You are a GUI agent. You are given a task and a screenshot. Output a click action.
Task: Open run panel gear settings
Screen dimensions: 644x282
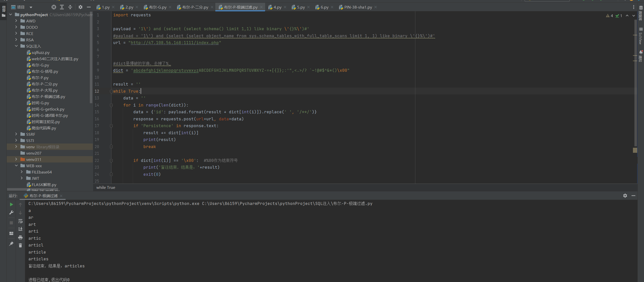point(625,196)
